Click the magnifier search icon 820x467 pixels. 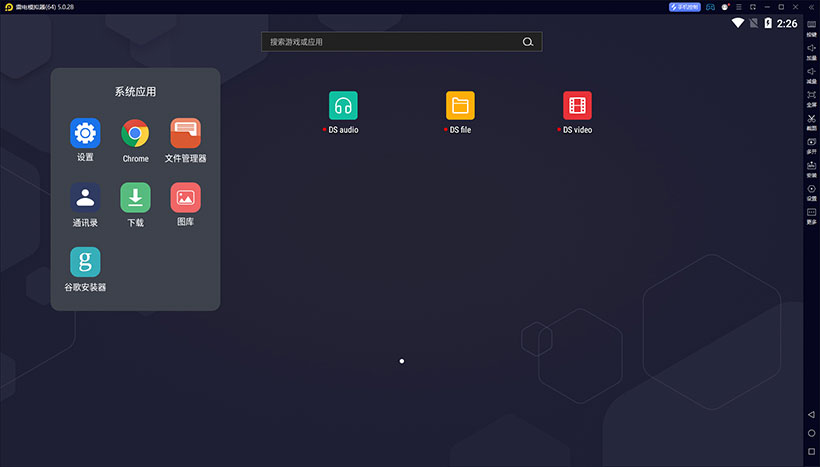tap(528, 42)
